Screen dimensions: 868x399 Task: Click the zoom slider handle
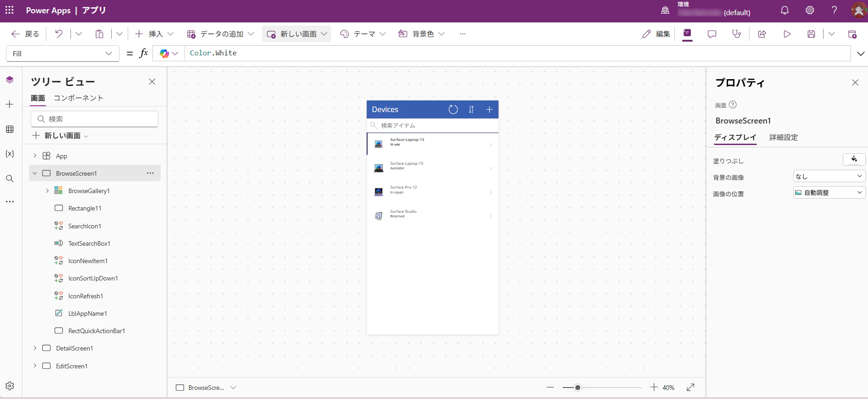[578, 388]
